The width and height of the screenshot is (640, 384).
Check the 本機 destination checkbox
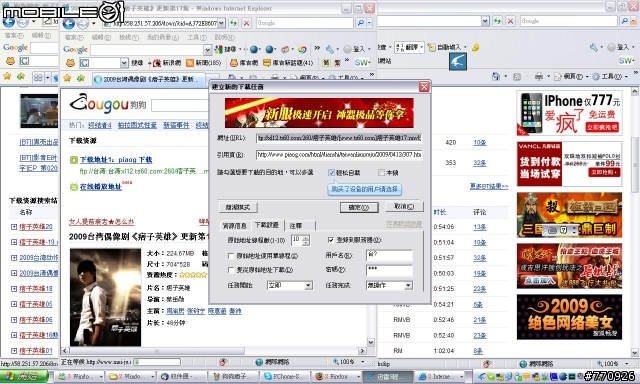pos(381,173)
